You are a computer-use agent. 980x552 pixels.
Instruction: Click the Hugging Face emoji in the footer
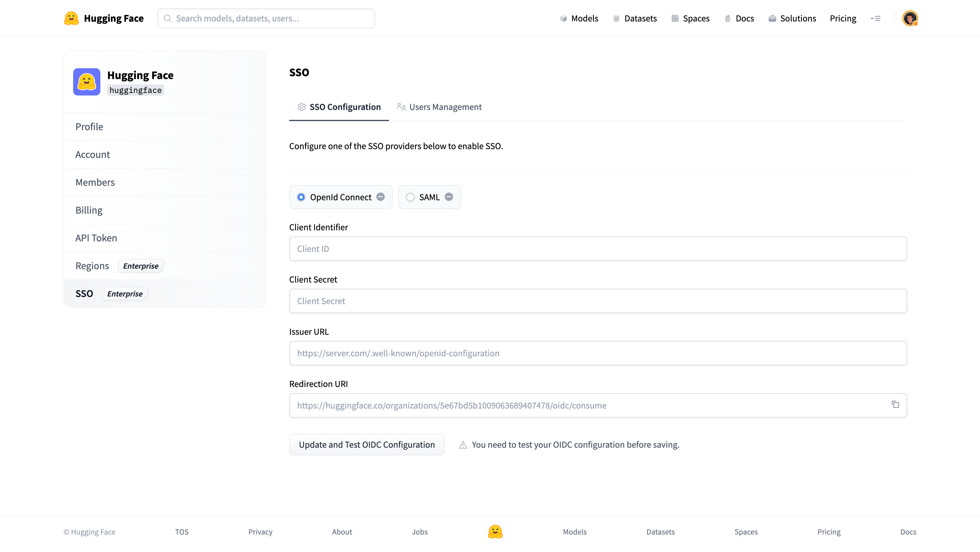tap(495, 532)
